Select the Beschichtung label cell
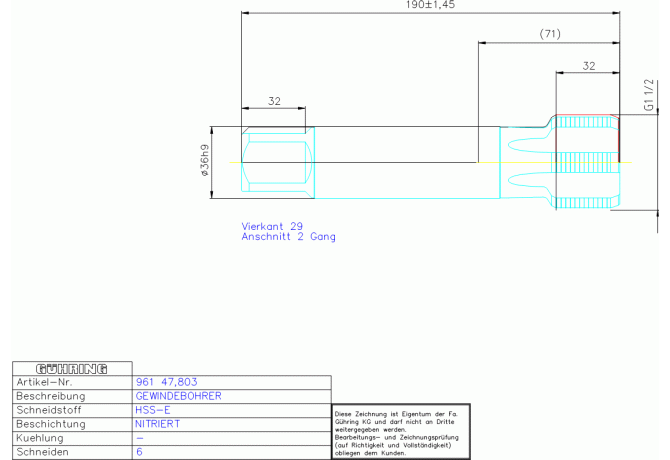This screenshot has width=670, height=460. (x=73, y=425)
